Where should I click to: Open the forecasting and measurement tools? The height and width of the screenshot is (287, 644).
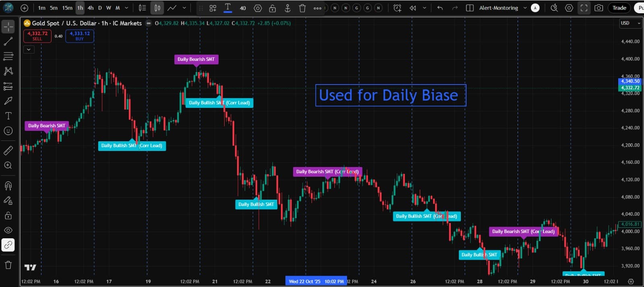8,86
